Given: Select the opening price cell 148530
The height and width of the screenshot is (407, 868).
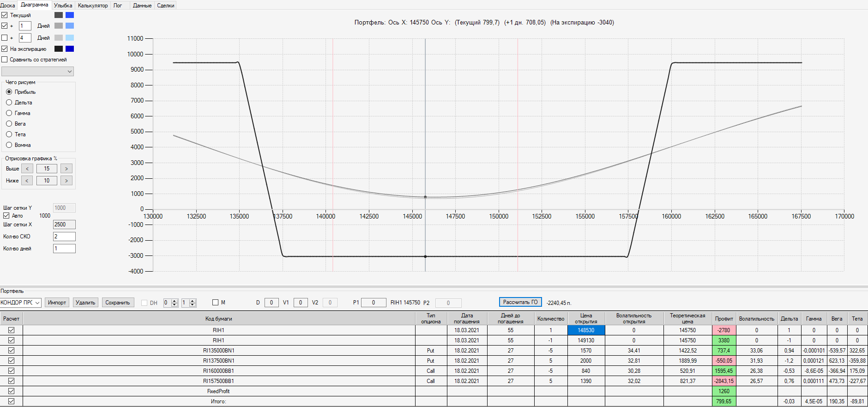Looking at the screenshot, I should click(586, 330).
